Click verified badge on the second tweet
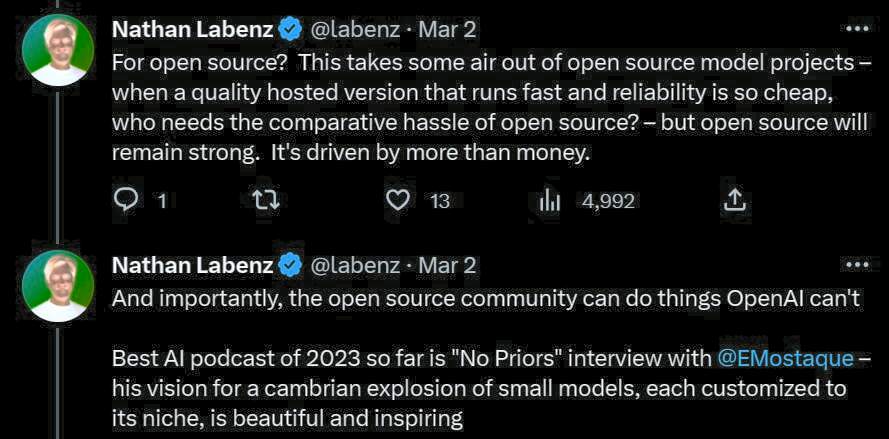889x439 pixels. pos(291,265)
